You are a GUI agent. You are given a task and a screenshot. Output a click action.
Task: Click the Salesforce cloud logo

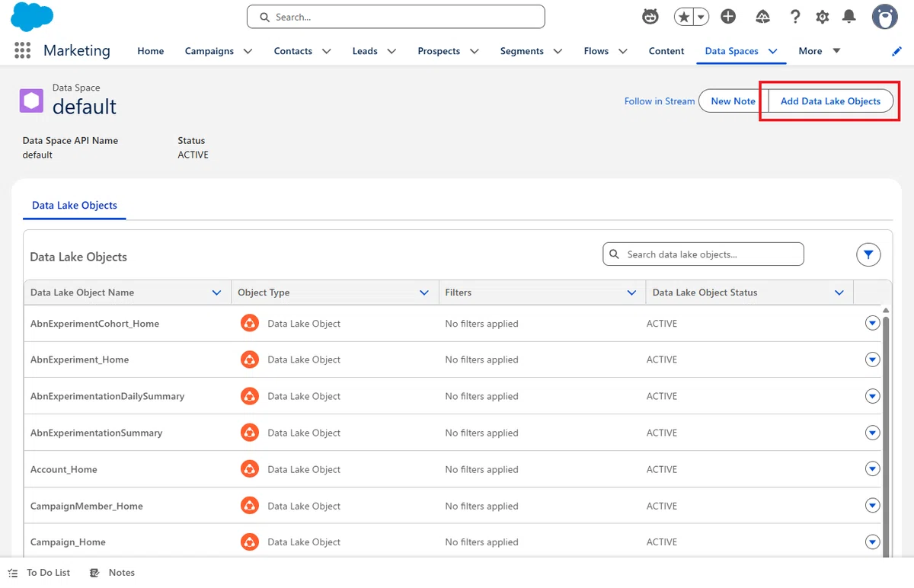click(x=32, y=17)
